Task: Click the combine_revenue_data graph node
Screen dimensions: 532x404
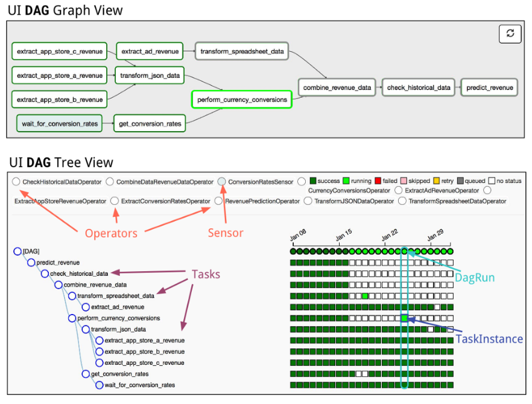Action: [337, 88]
